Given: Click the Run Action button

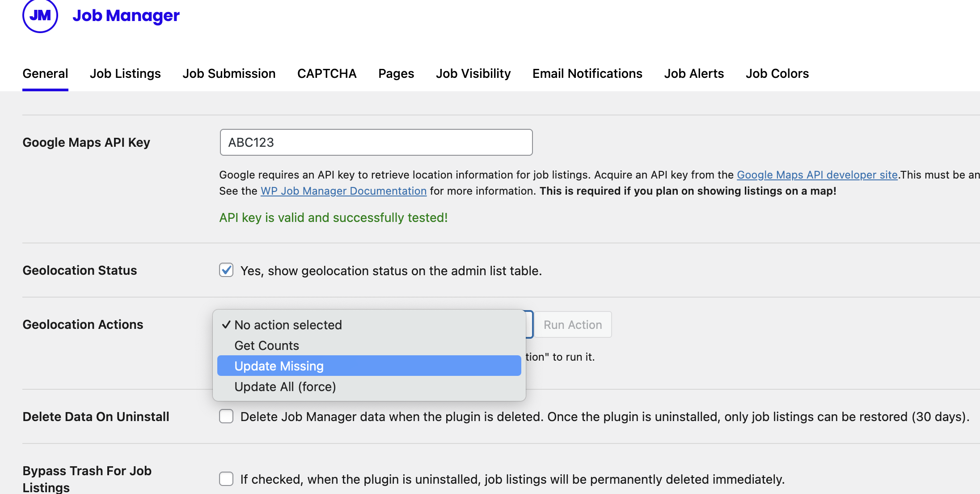Looking at the screenshot, I should [x=573, y=325].
